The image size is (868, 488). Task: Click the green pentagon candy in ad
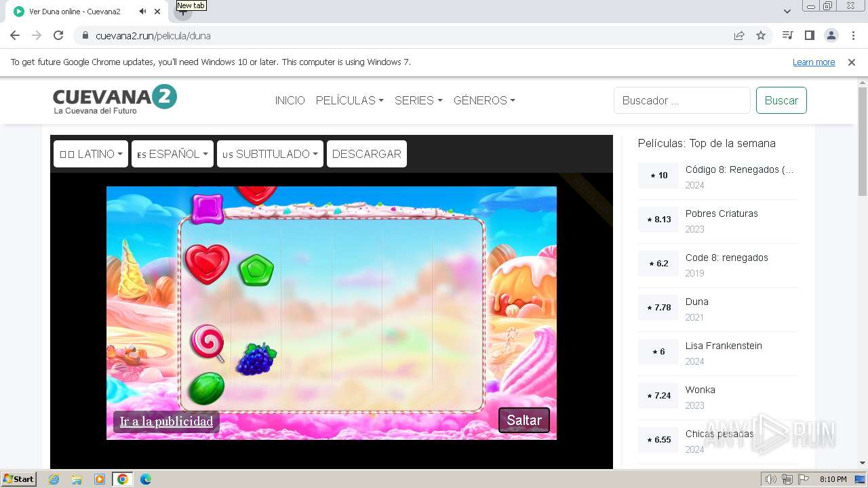tap(256, 270)
